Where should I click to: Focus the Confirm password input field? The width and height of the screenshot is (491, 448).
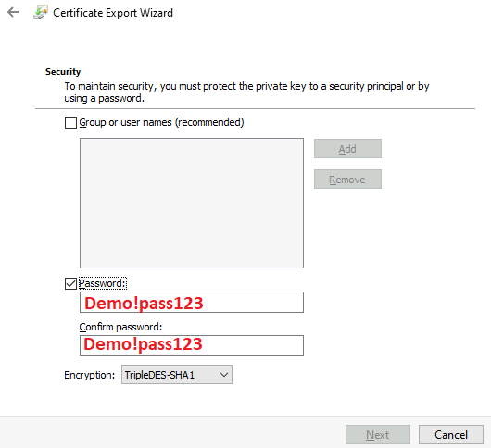[x=192, y=345]
